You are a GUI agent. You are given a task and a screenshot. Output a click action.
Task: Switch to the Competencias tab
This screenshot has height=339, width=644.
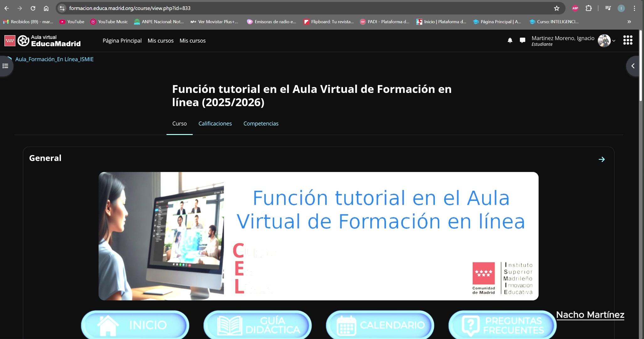click(x=261, y=124)
